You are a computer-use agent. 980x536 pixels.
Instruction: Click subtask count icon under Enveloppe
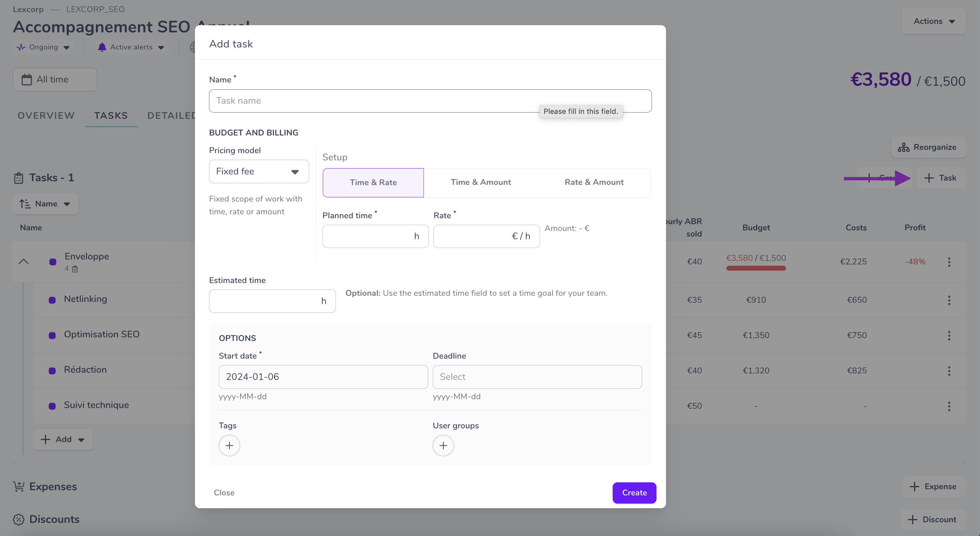[x=75, y=269]
